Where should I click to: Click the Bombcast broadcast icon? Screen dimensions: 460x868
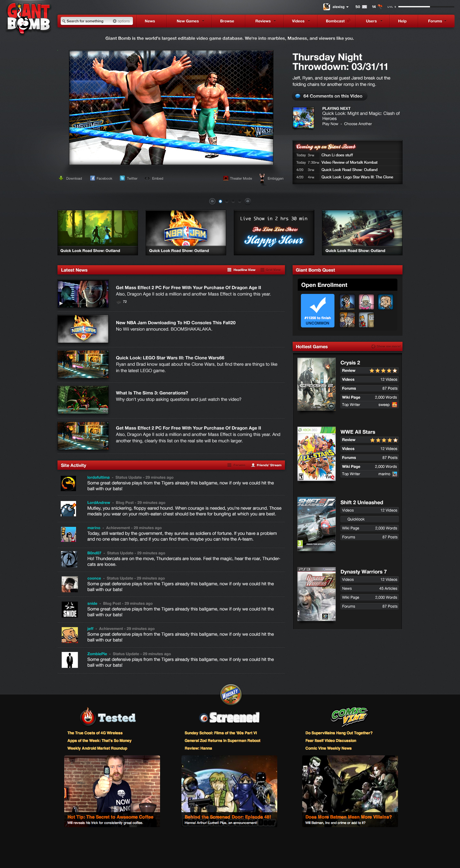pyautogui.click(x=349, y=21)
